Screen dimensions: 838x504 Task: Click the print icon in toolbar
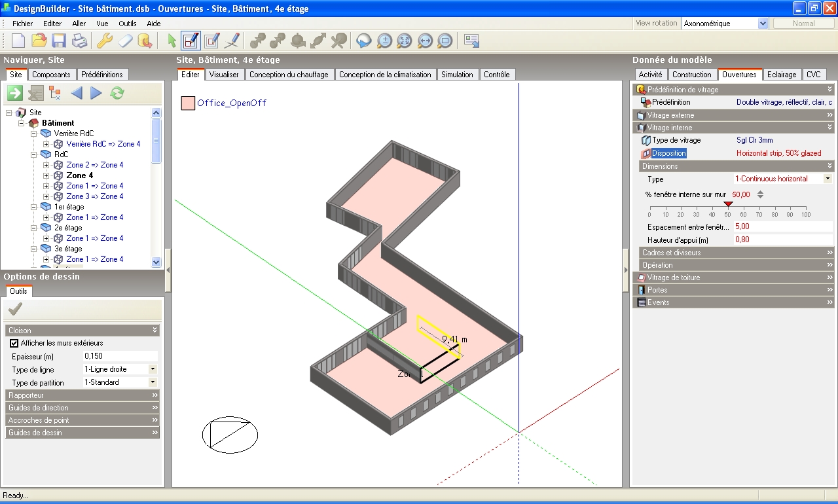(x=79, y=41)
